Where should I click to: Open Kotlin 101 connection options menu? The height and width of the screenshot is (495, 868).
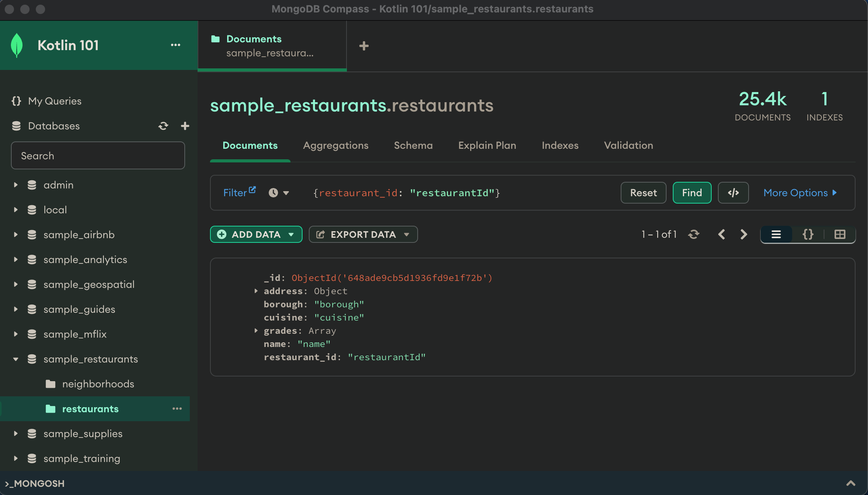(175, 45)
